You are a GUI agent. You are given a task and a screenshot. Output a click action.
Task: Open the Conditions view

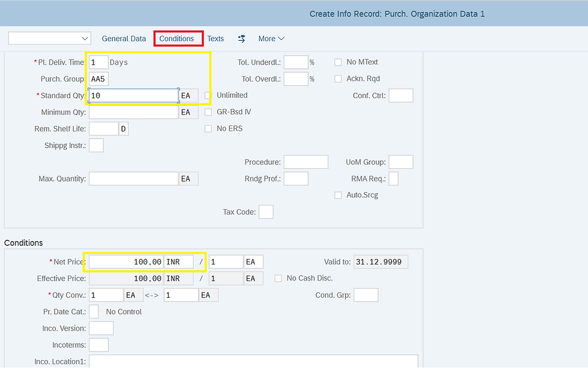(x=177, y=38)
